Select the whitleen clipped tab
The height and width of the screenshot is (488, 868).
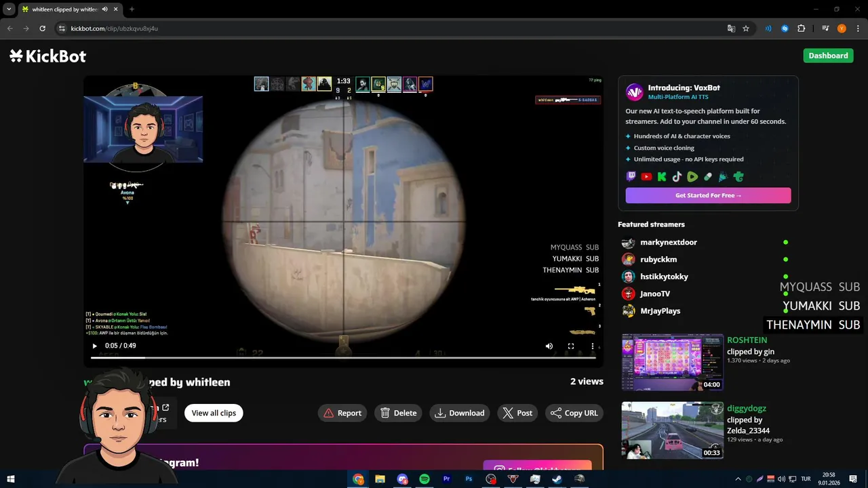coord(64,9)
